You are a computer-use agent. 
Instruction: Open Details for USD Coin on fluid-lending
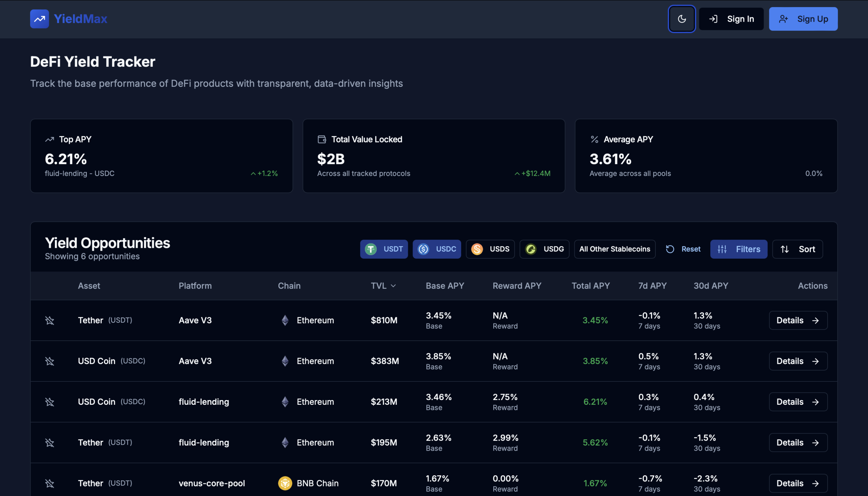pyautogui.click(x=798, y=402)
